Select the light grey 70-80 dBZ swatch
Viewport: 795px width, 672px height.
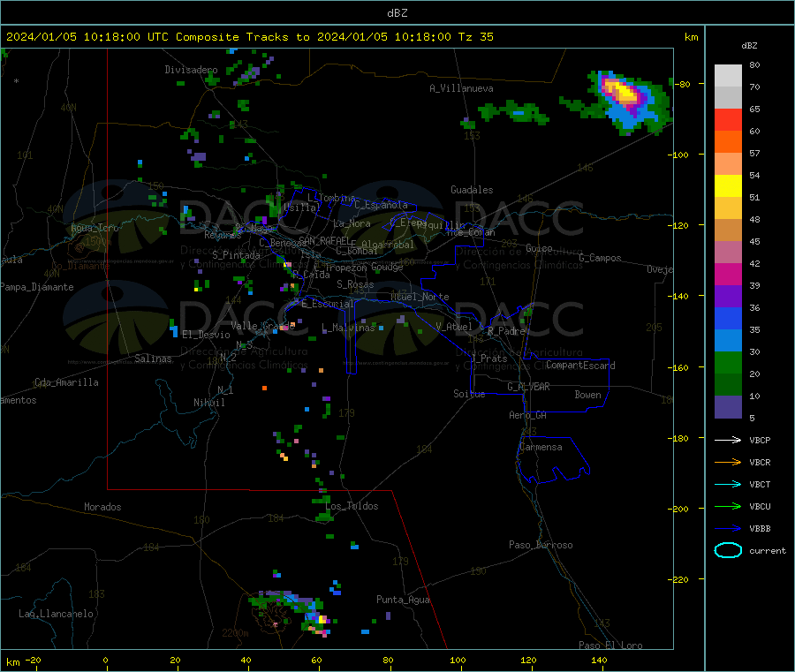(728, 76)
